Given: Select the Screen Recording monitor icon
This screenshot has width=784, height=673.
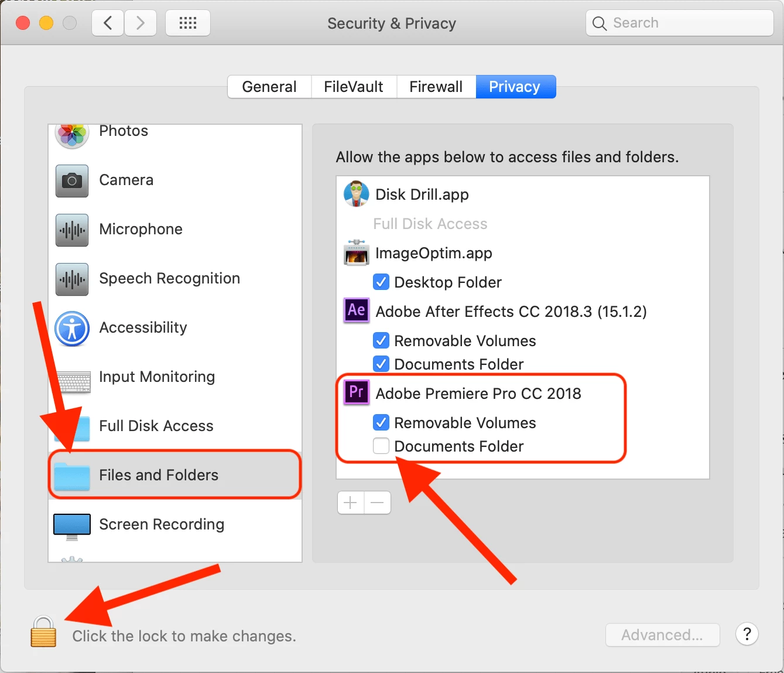Looking at the screenshot, I should click(72, 527).
